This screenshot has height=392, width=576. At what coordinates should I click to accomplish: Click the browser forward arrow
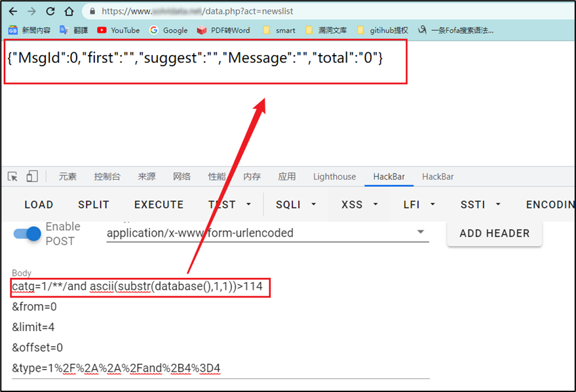point(31,11)
